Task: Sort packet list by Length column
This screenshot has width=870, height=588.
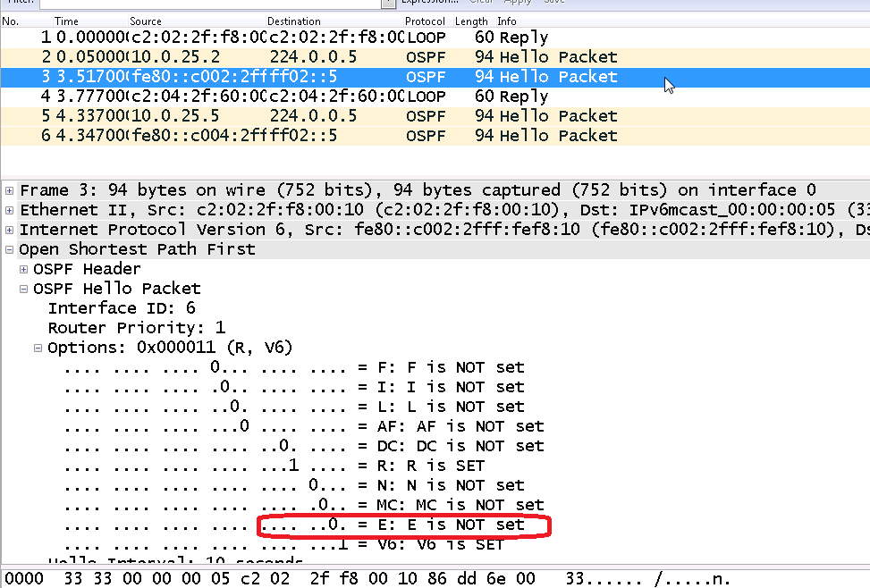Action: 474,21
